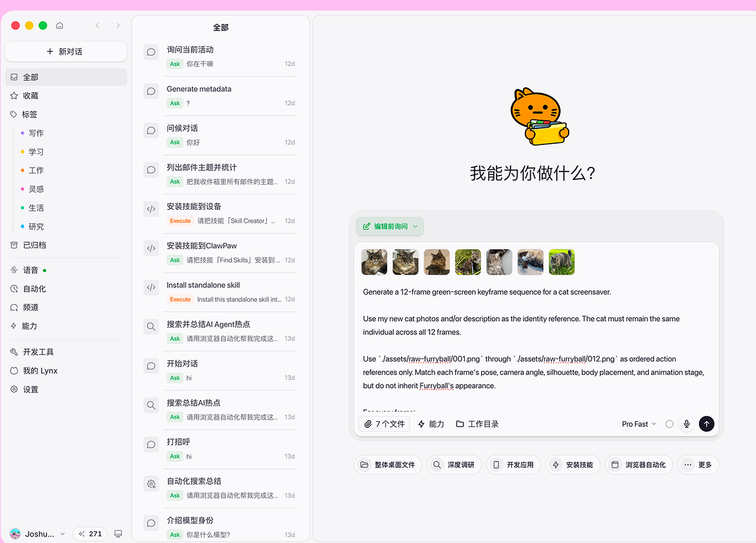Select the 写作 tag

pos(36,133)
